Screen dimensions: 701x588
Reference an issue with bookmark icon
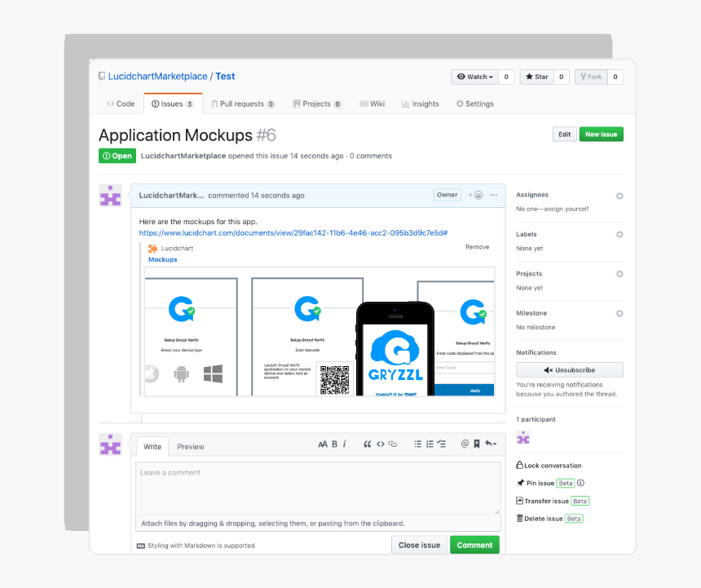(477, 444)
